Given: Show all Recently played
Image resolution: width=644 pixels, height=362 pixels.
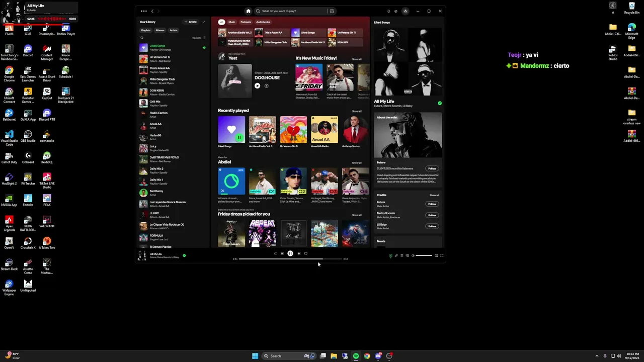Looking at the screenshot, I should click(357, 111).
